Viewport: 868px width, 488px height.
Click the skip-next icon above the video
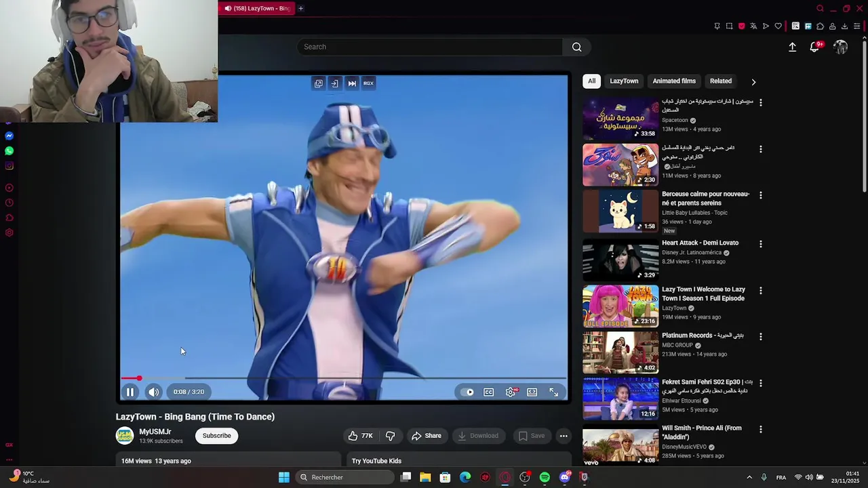[352, 83]
